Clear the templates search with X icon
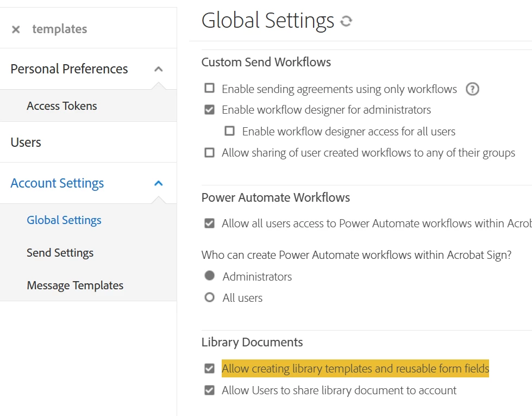 (x=16, y=29)
